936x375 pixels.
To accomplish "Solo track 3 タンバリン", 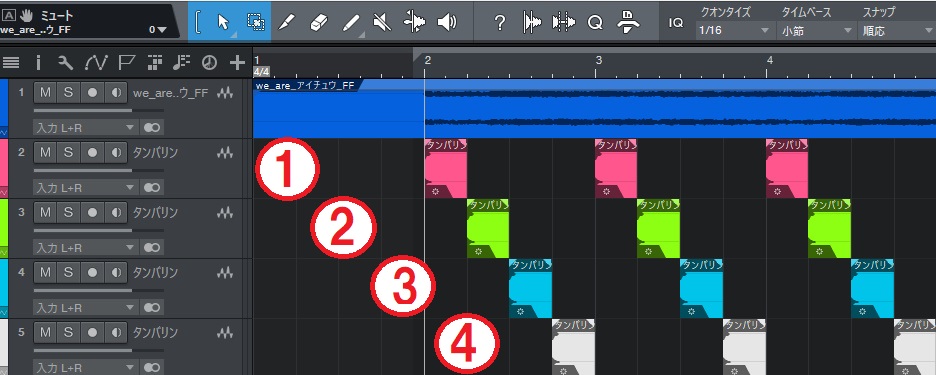I will pyautogui.click(x=69, y=213).
